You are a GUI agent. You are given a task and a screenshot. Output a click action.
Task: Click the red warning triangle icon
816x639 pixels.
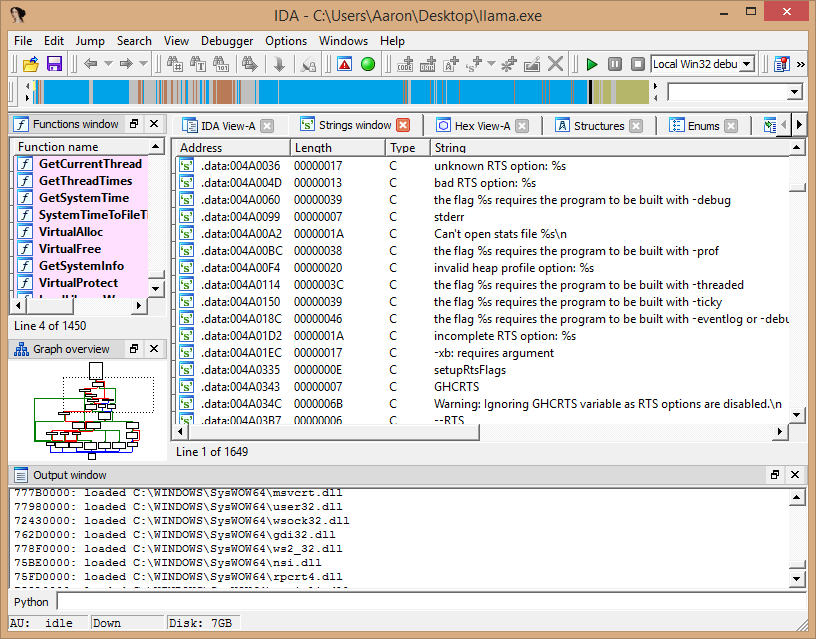click(345, 65)
